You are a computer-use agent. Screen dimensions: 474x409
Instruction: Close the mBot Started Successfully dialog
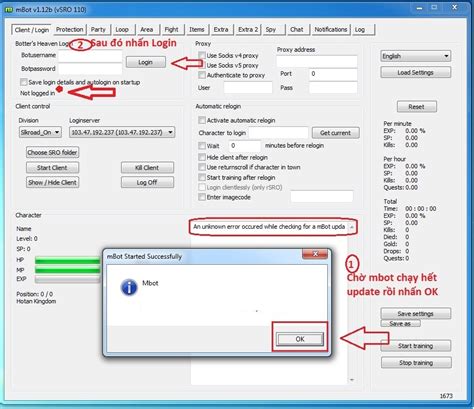pos(315,254)
